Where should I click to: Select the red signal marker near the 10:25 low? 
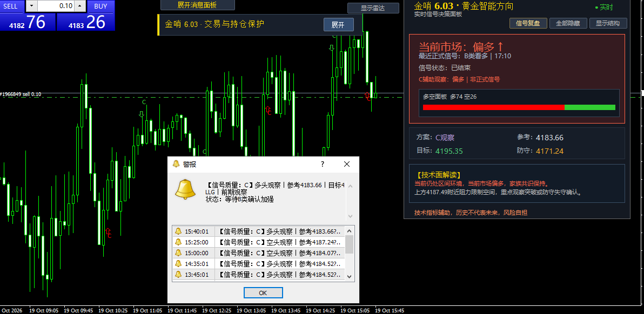[109, 233]
